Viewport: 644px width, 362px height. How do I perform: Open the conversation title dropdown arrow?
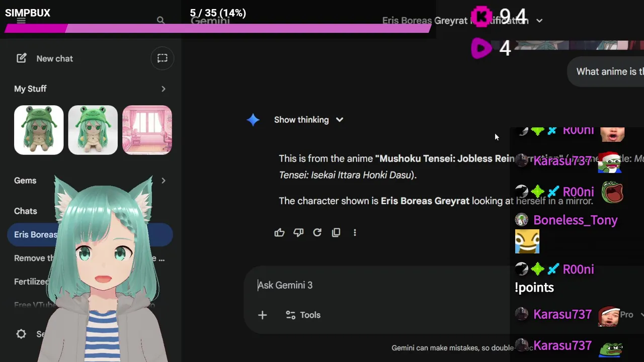[x=539, y=21]
